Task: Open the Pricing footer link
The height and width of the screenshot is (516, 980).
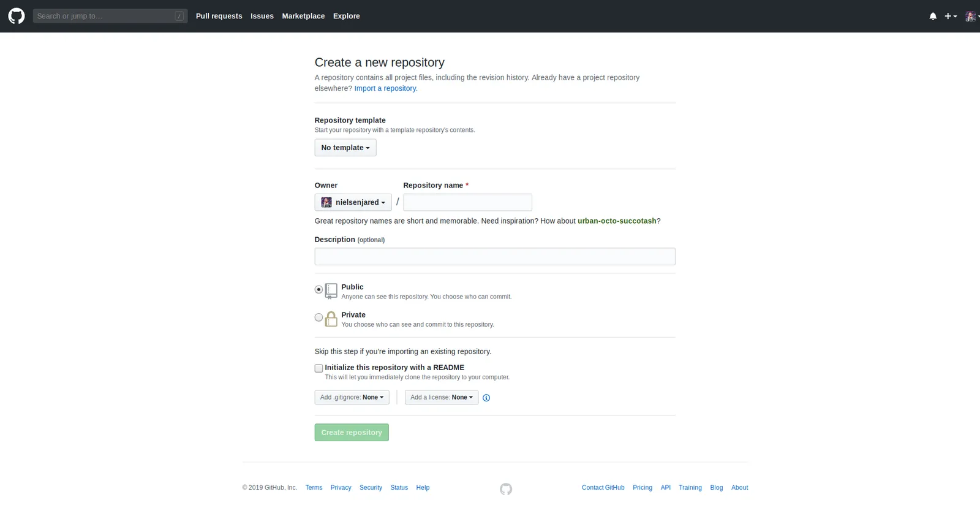Action: click(x=643, y=488)
